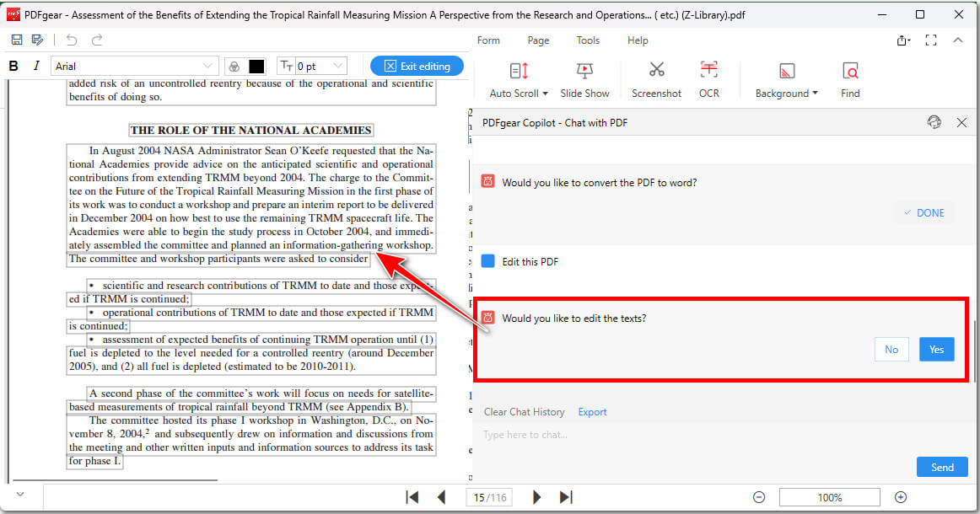Screen dimensions: 980x514
Task: Open the Form menu
Action: pyautogui.click(x=489, y=40)
